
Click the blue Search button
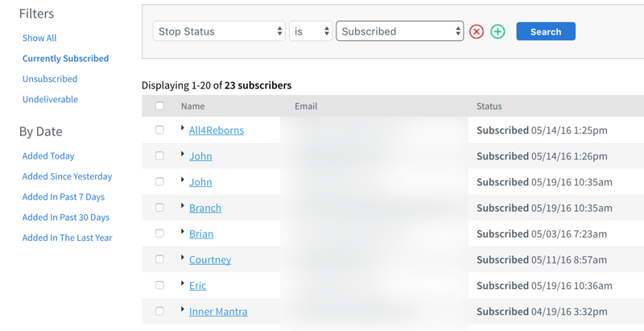coord(546,31)
